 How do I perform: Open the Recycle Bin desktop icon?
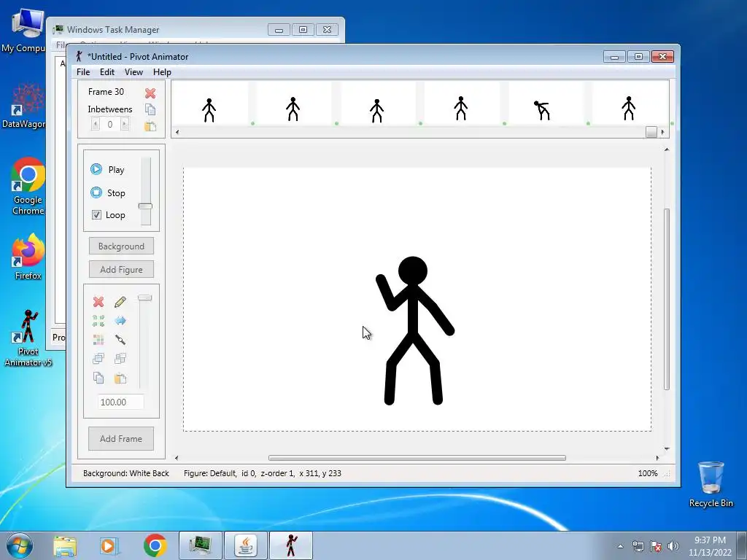pos(711,484)
